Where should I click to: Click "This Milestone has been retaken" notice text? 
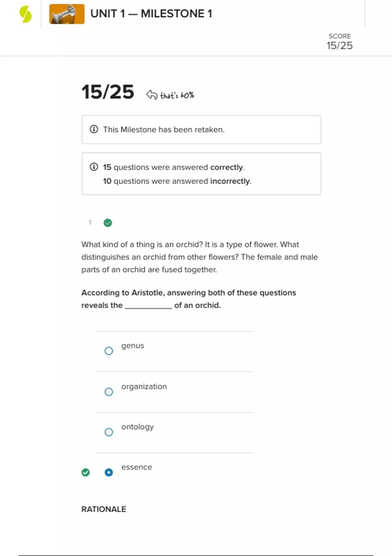point(164,130)
